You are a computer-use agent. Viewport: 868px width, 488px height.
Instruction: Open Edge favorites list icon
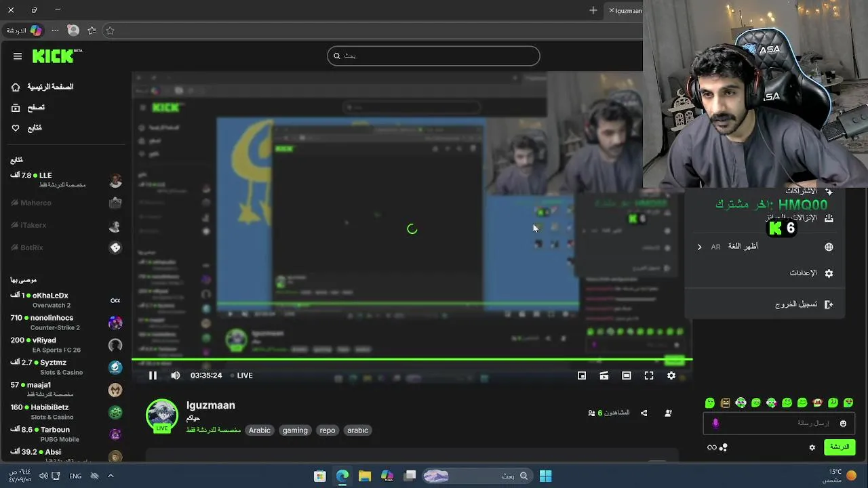coord(92,30)
